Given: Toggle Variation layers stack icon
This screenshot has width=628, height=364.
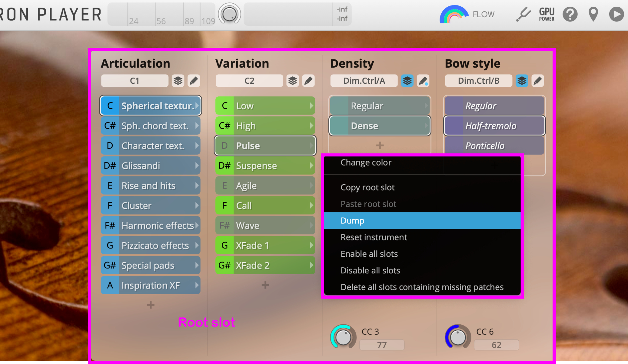Looking at the screenshot, I should (x=292, y=81).
